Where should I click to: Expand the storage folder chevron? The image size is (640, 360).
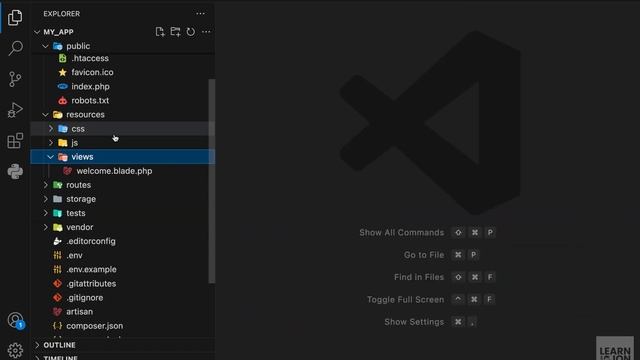pyautogui.click(x=45, y=199)
